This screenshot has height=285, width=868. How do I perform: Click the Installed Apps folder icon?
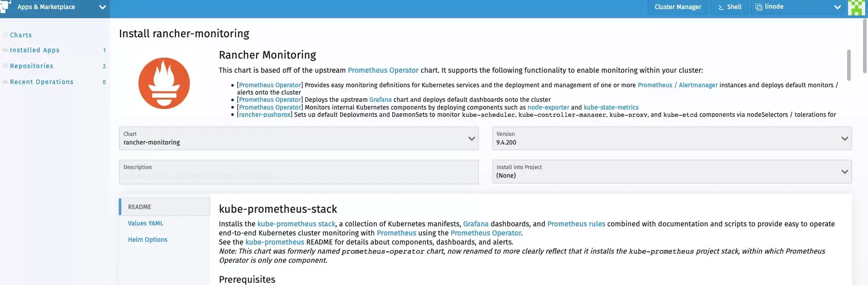pyautogui.click(x=5, y=50)
